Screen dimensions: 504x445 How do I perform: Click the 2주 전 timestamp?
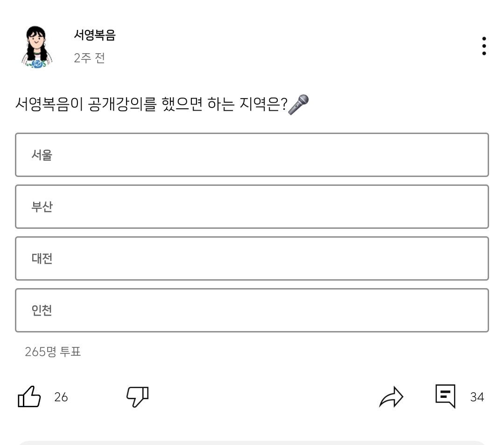89,58
